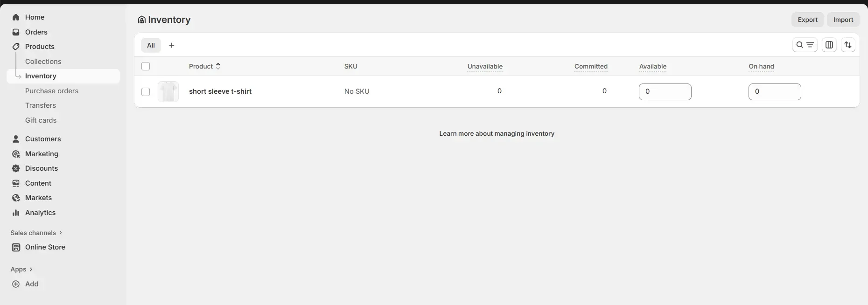Focus the Available quantity input field
The width and height of the screenshot is (868, 305).
[665, 92]
